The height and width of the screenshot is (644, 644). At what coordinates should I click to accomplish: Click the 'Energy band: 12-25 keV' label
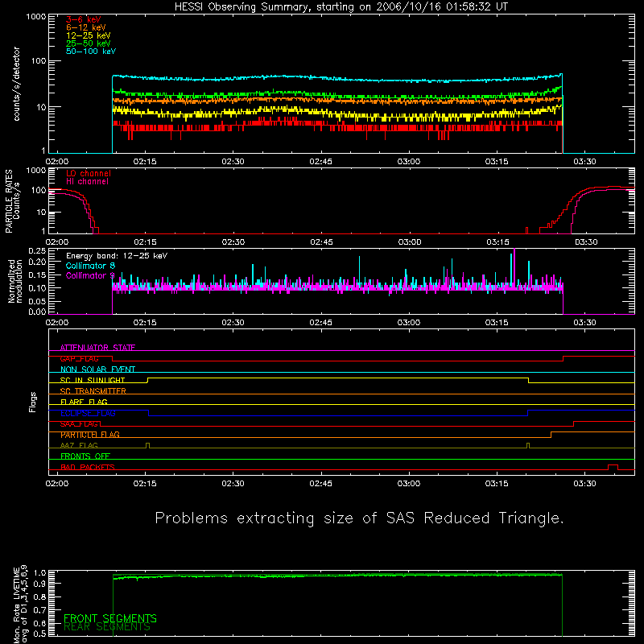tap(116, 256)
